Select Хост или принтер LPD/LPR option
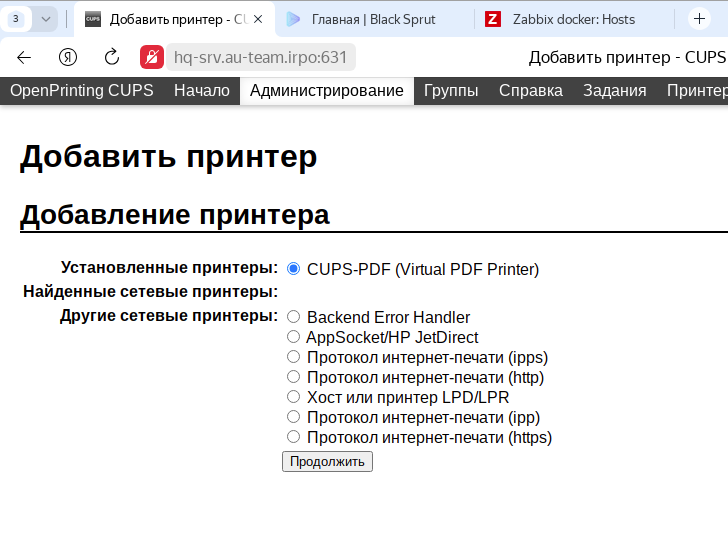This screenshot has height=553, width=728. point(293,397)
